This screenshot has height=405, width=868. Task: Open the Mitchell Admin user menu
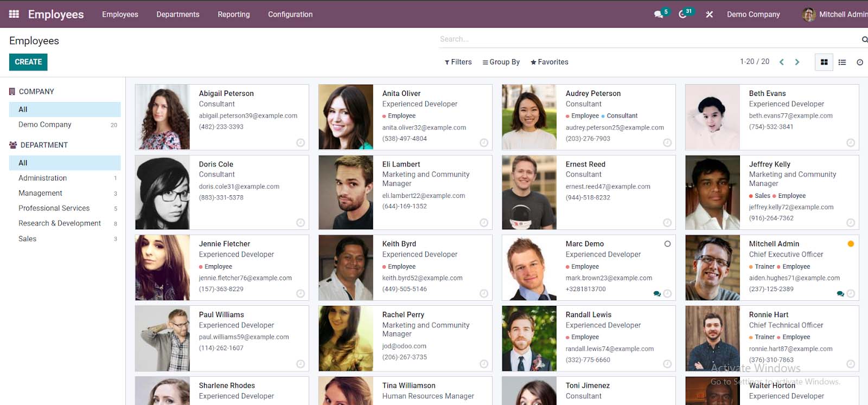coord(835,15)
